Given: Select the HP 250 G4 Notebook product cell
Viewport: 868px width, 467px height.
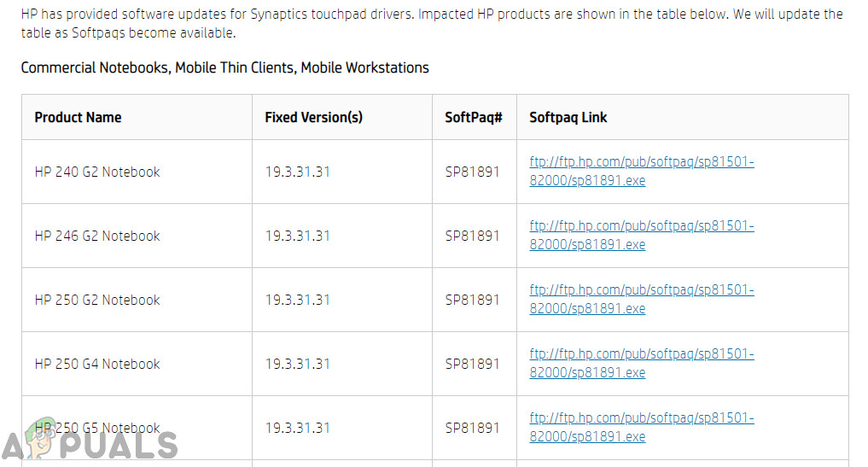Looking at the screenshot, I should point(97,364).
